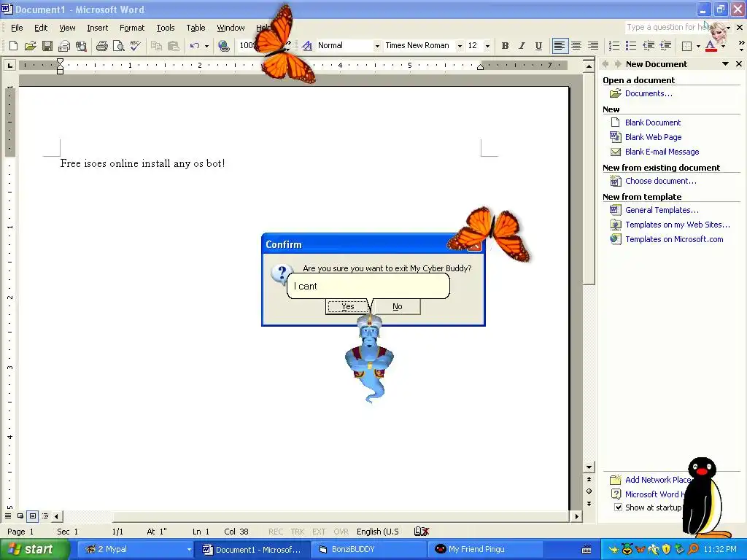Click the spelling status book icon

422,532
